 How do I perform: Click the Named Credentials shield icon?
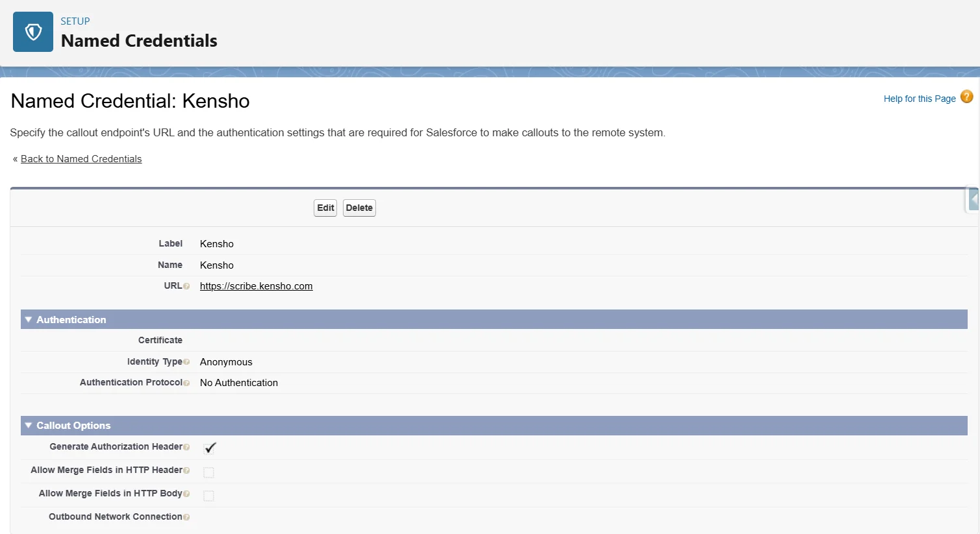pyautogui.click(x=33, y=32)
